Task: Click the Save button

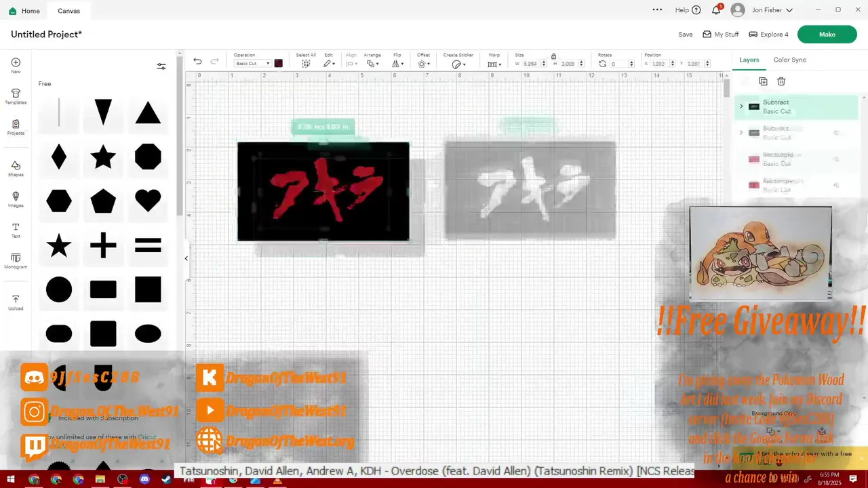Action: click(x=686, y=35)
